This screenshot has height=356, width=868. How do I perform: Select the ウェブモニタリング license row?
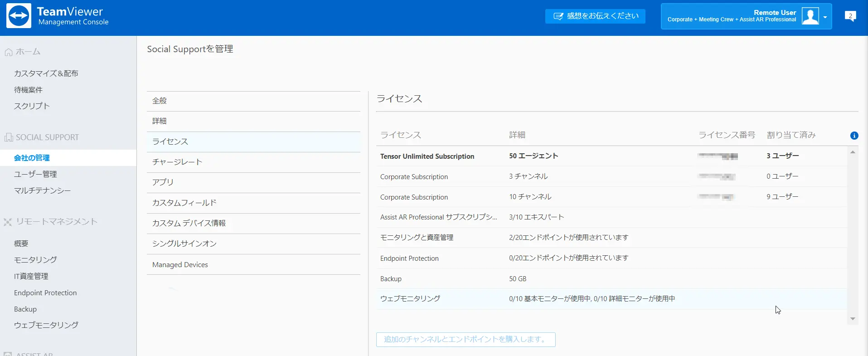pyautogui.click(x=611, y=299)
